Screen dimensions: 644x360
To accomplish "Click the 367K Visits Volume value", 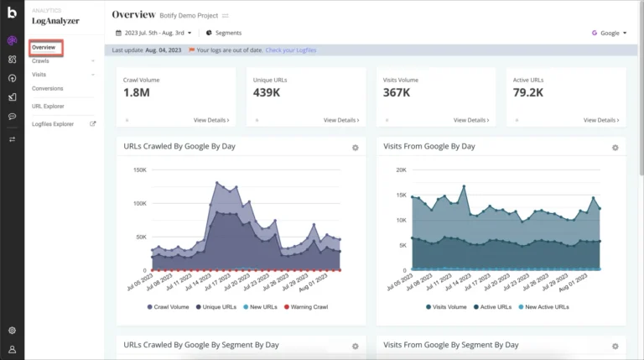I will [x=397, y=93].
